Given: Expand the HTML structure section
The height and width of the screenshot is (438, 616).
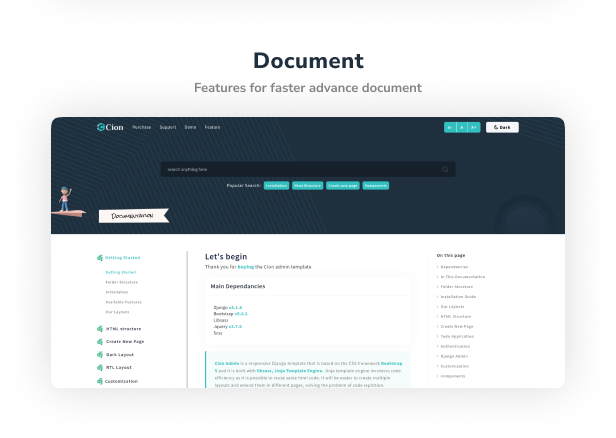Looking at the screenshot, I should click(124, 328).
